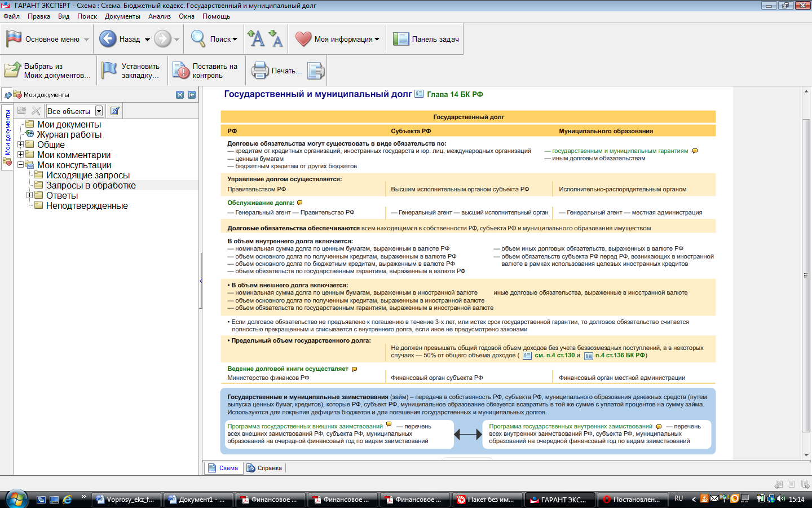Select Журнал работы in the tree

pos(69,134)
